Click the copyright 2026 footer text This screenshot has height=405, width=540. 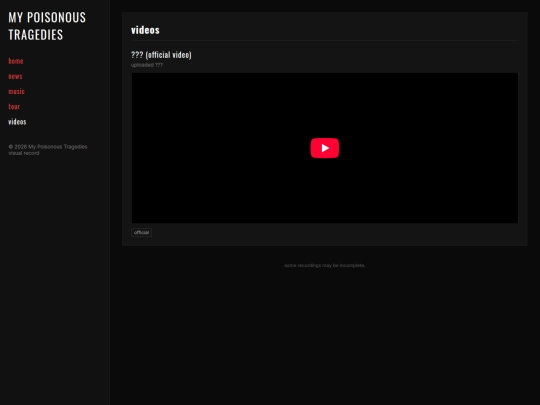pos(48,147)
